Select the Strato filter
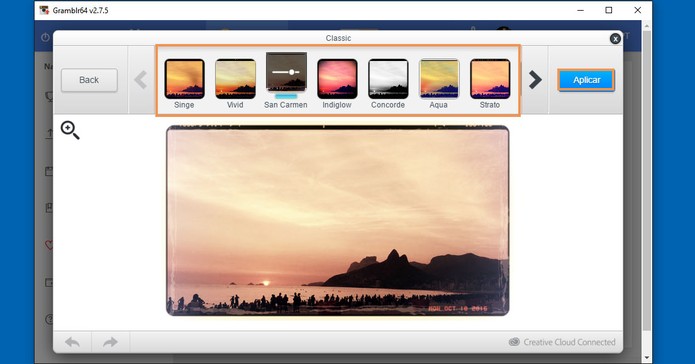The image size is (695, 364). pos(490,79)
